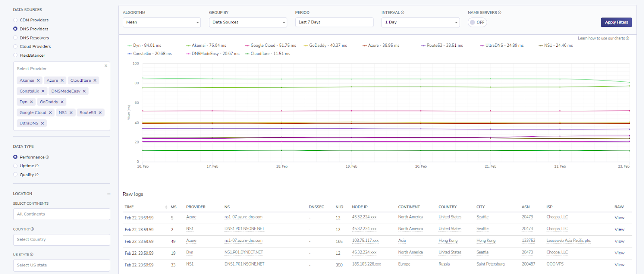Remove the Route53 provider tag
Viewport: 644px width, 274px height.
pos(100,113)
